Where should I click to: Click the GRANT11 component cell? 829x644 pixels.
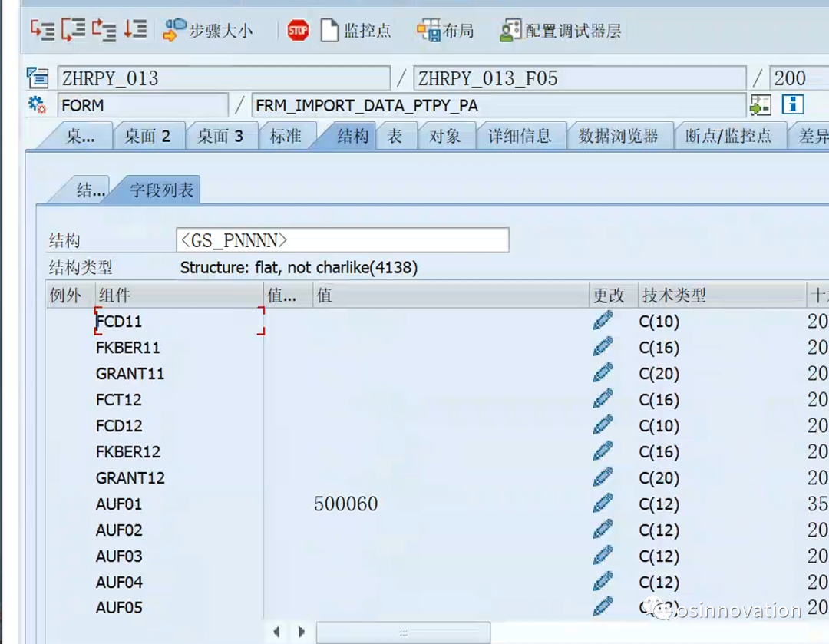[x=179, y=373]
